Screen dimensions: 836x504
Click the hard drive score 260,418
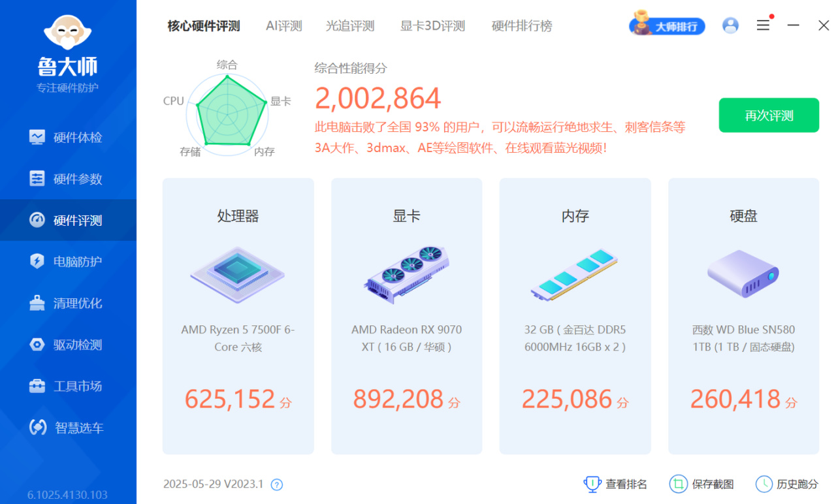[x=735, y=399]
